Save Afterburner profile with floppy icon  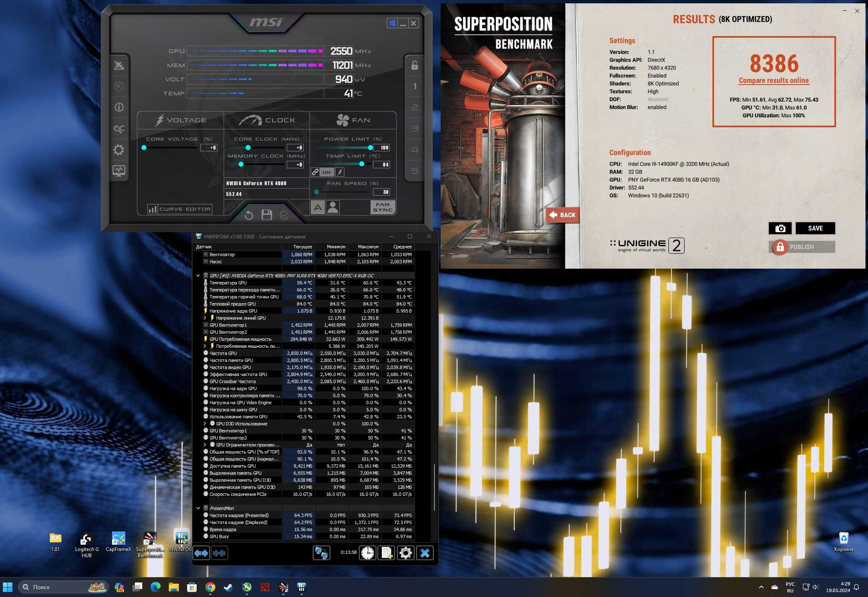click(x=267, y=215)
